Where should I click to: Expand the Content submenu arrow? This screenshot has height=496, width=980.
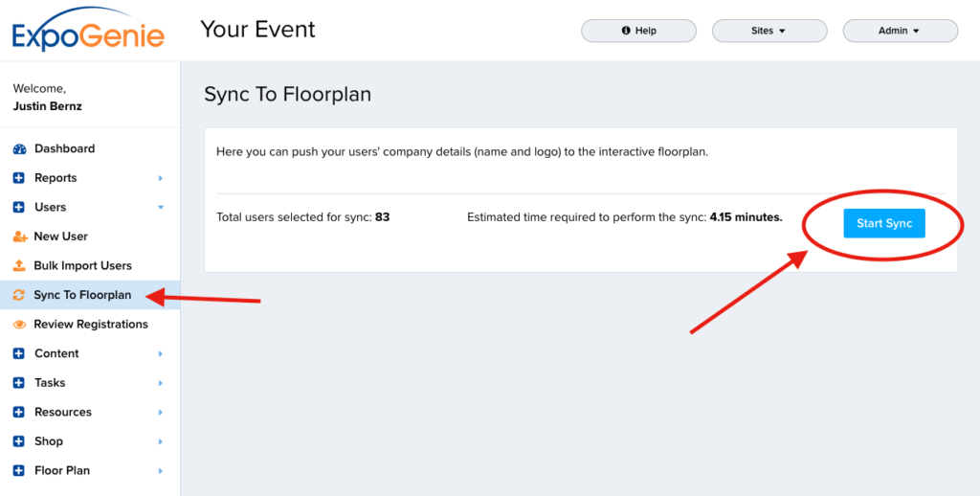pos(161,354)
